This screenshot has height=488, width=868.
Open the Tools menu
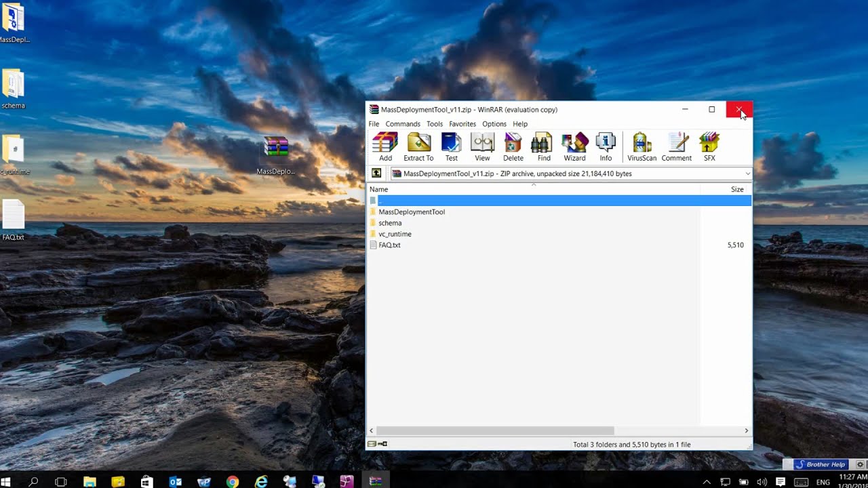435,124
